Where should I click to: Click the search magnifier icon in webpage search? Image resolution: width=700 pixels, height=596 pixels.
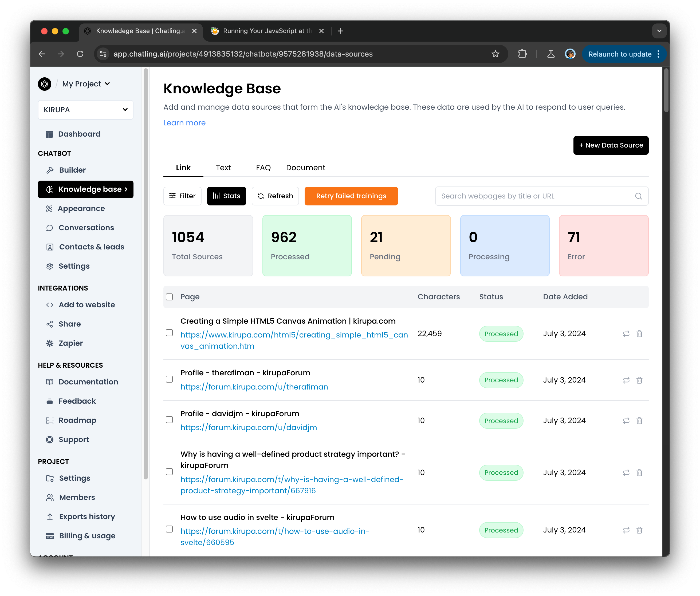click(x=638, y=196)
